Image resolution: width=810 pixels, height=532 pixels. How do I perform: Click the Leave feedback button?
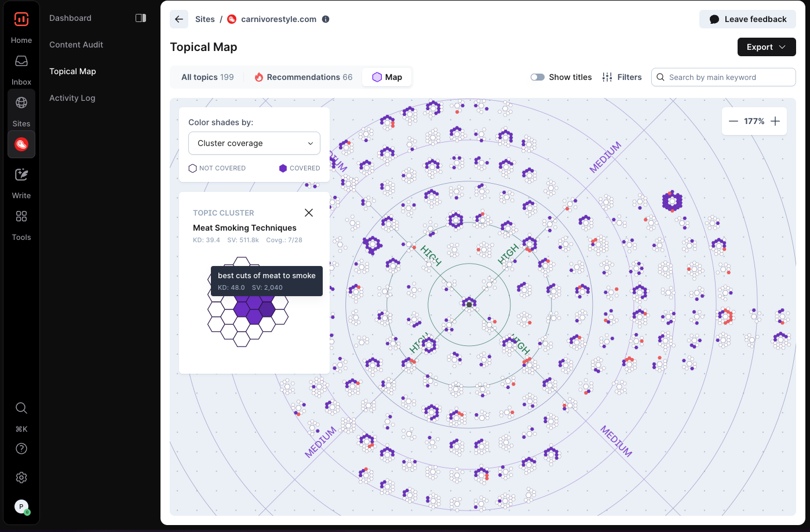point(747,19)
